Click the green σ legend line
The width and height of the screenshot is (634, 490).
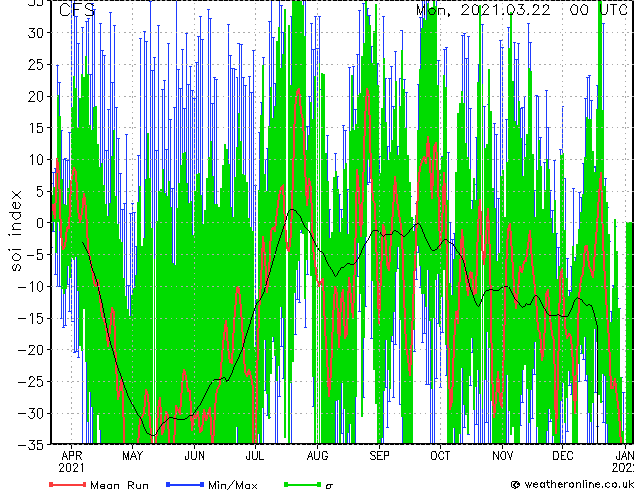point(302,484)
